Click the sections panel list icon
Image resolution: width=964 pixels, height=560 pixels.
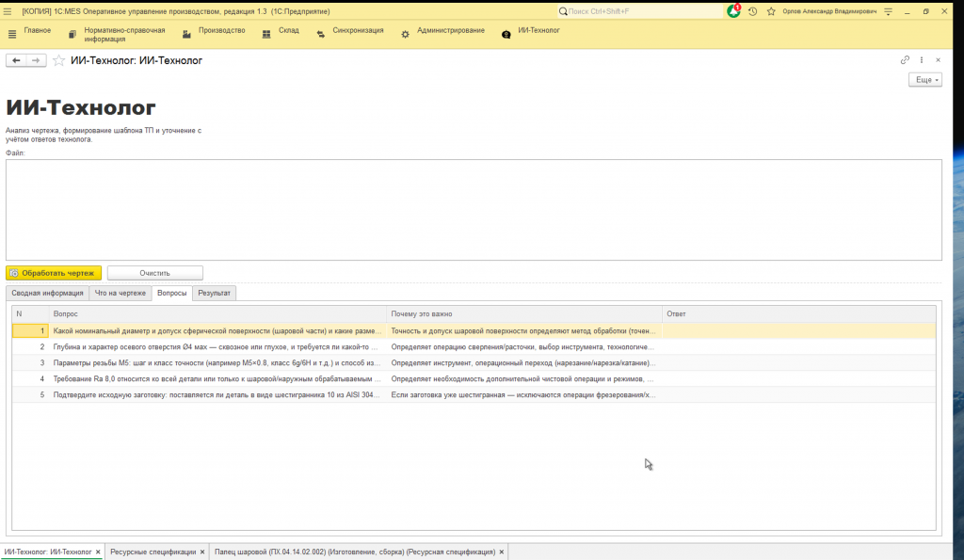coord(11,35)
